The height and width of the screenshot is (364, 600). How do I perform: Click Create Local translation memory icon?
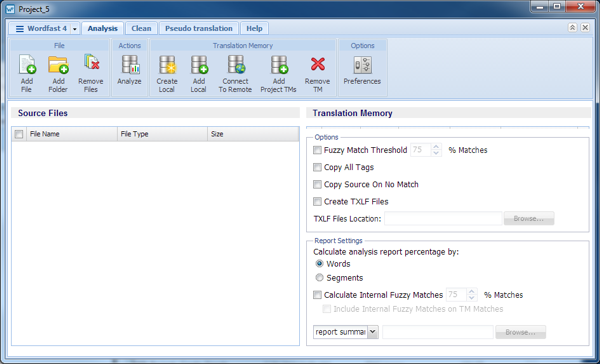(167, 64)
